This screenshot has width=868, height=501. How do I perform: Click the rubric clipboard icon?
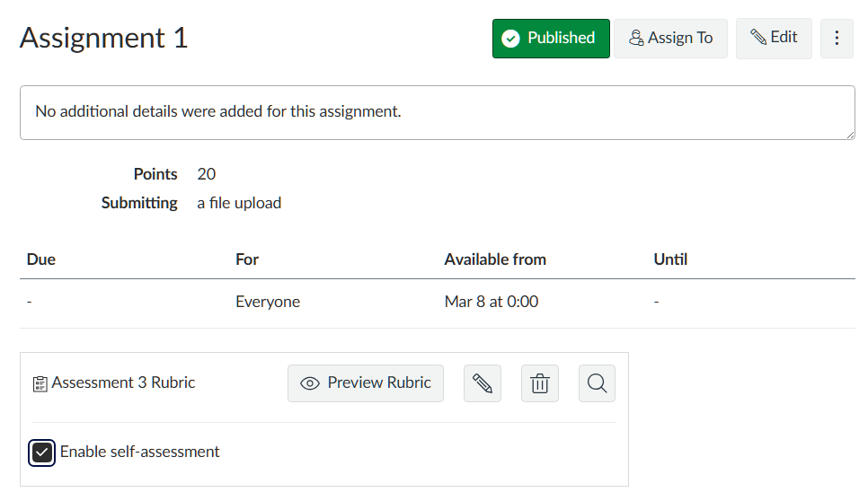[x=40, y=383]
